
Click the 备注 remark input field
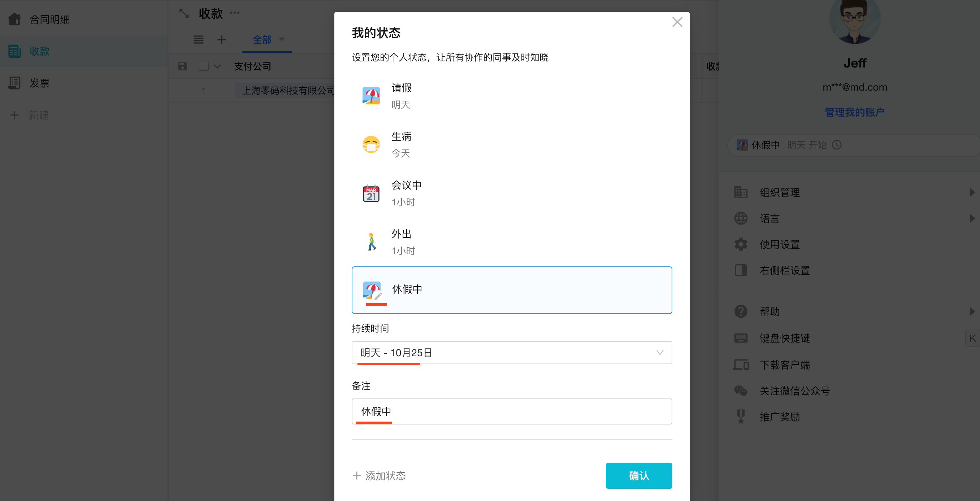(x=511, y=411)
